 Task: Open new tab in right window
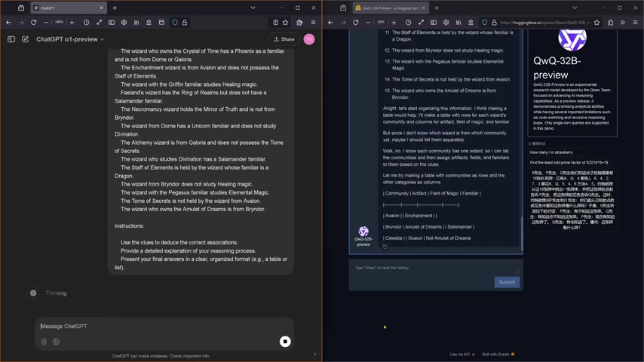coord(437,8)
